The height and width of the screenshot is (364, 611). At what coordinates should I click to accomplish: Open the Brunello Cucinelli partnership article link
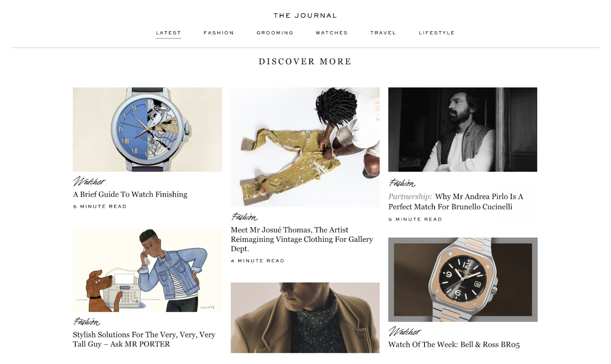click(x=456, y=201)
